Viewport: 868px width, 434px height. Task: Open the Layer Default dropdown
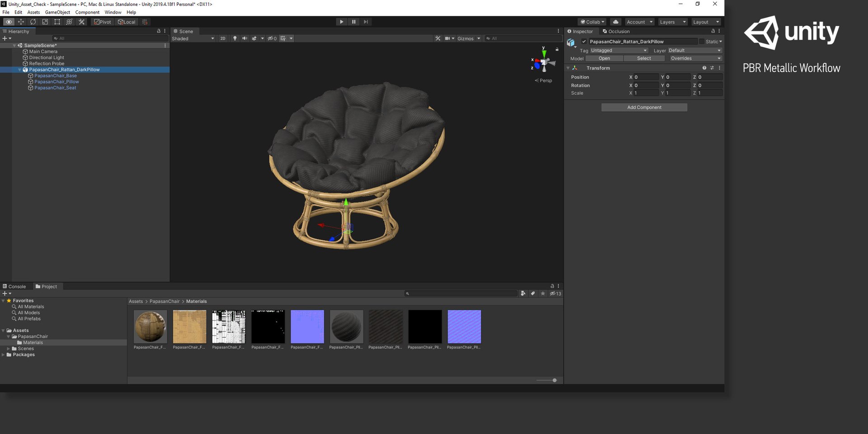coord(695,51)
